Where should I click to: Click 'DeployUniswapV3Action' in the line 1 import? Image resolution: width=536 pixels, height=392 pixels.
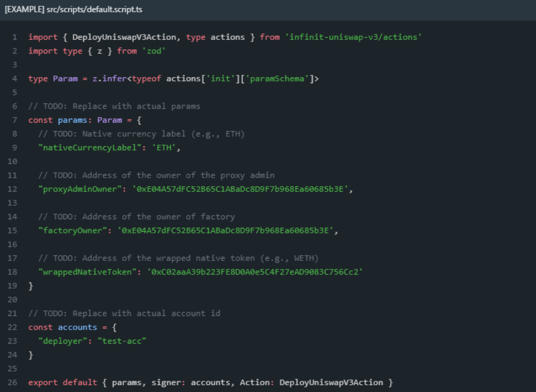[124, 37]
